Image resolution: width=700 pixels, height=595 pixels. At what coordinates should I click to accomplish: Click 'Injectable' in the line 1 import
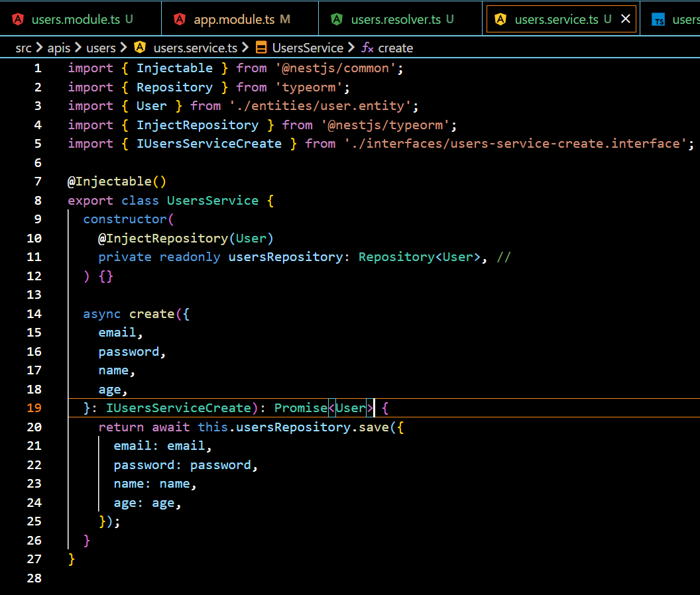point(174,68)
